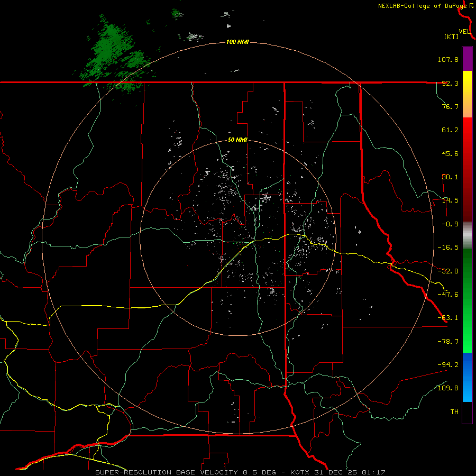Image resolution: width=476 pixels, height=476 pixels.
Task: Click the 76.7 velocity scale label
Action: coord(450,106)
